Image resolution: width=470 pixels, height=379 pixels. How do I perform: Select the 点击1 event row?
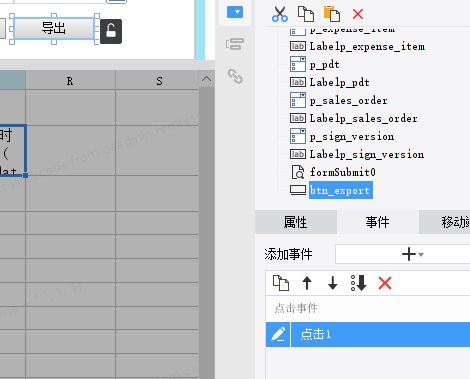(368, 334)
